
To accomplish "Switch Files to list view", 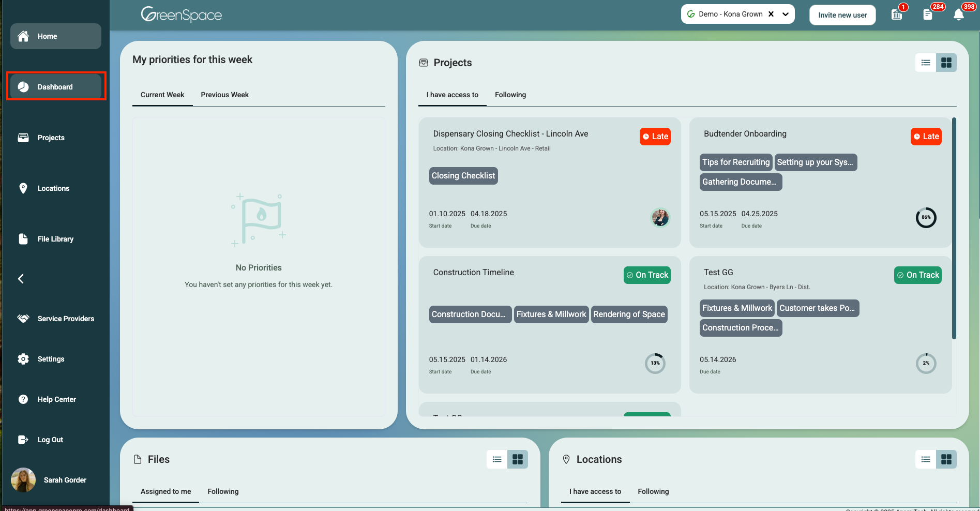I will point(497,459).
